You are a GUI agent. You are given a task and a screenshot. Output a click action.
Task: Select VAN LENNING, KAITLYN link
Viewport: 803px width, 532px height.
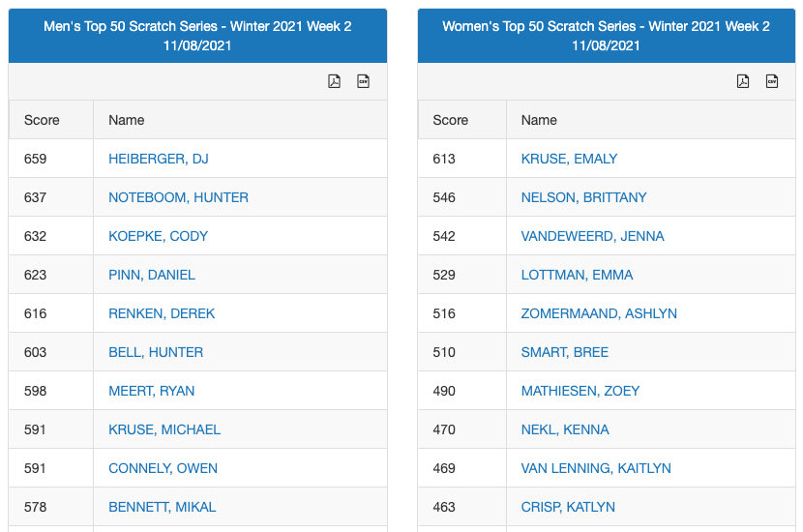596,468
